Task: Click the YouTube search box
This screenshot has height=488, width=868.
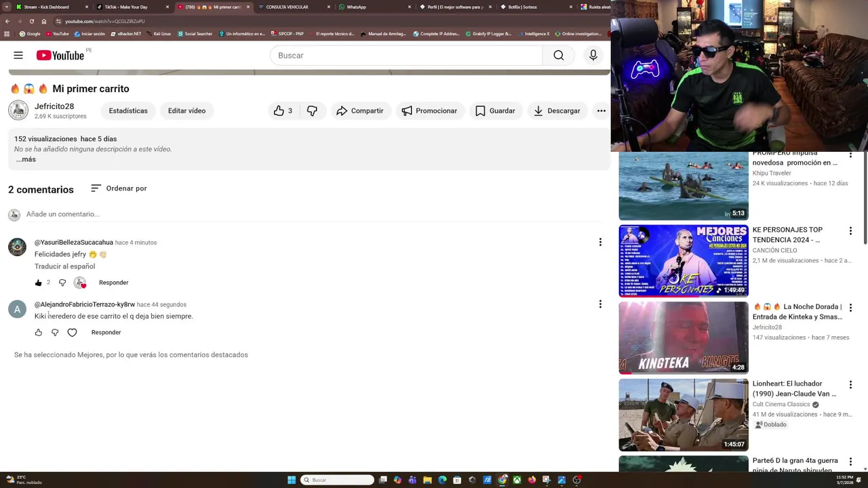Action: click(407, 56)
